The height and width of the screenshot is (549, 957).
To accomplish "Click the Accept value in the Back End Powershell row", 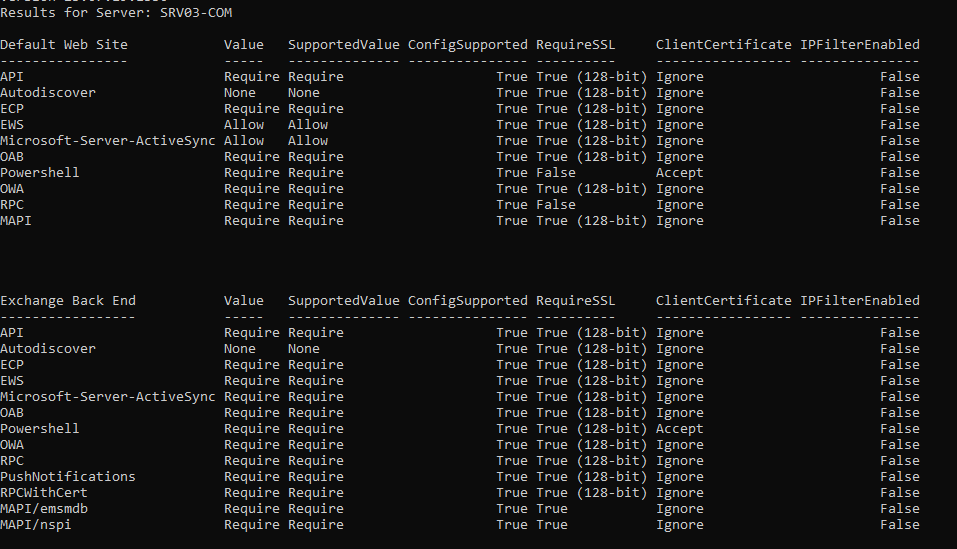I will point(679,429).
